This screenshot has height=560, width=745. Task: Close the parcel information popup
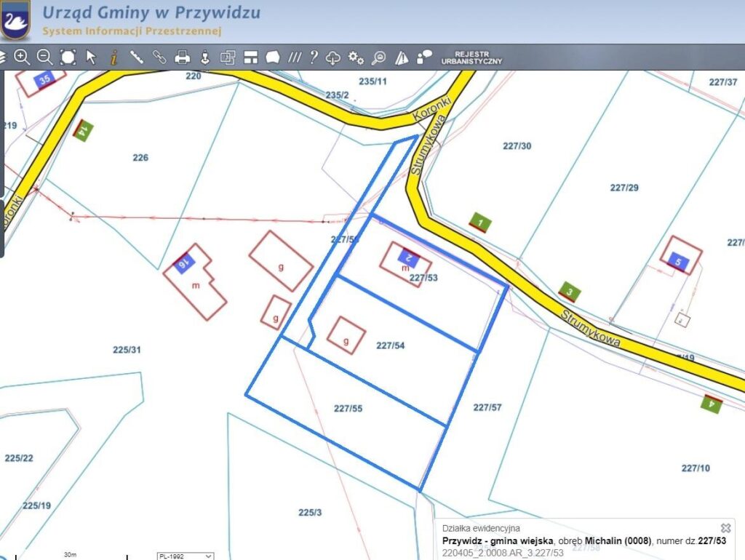point(725,528)
